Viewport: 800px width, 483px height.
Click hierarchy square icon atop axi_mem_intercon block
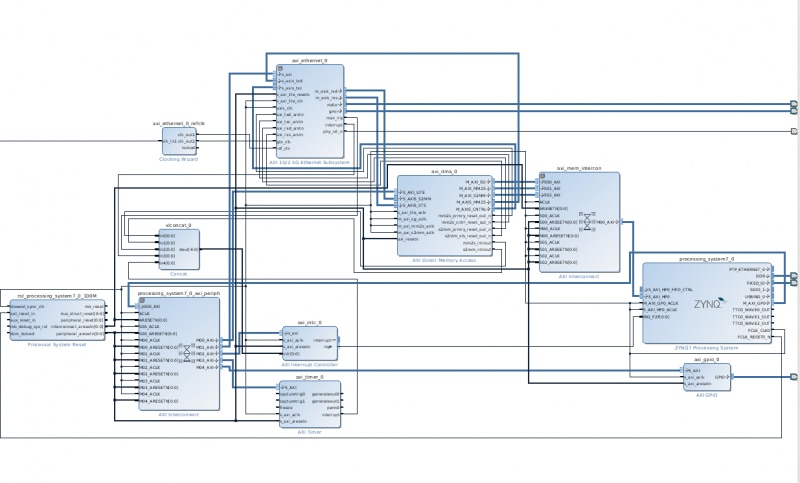(x=542, y=176)
